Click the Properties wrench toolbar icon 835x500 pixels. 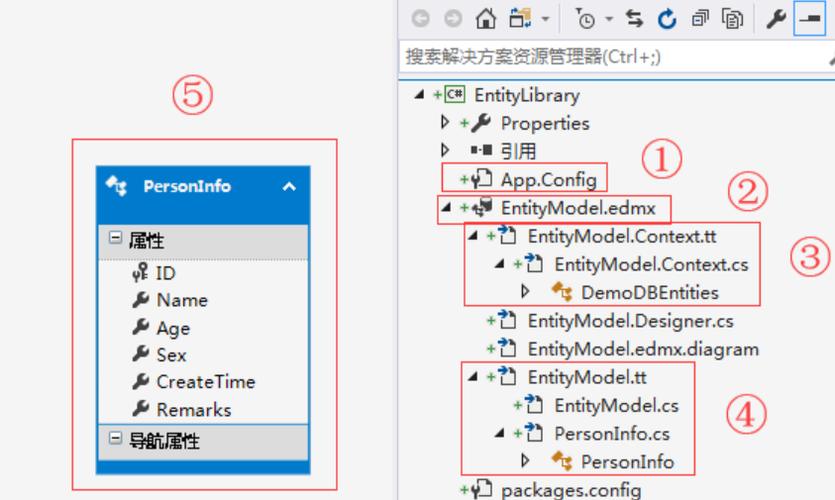[x=776, y=19]
